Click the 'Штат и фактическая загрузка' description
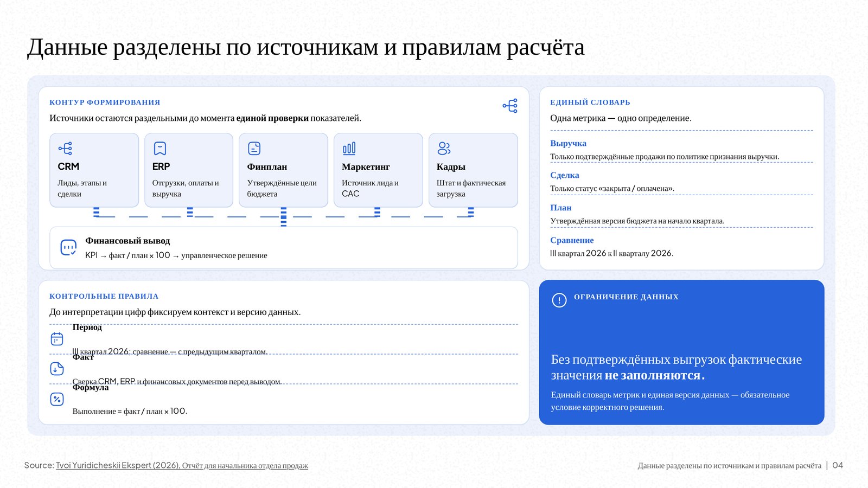Screen dimensions: 868x488 tap(471, 188)
